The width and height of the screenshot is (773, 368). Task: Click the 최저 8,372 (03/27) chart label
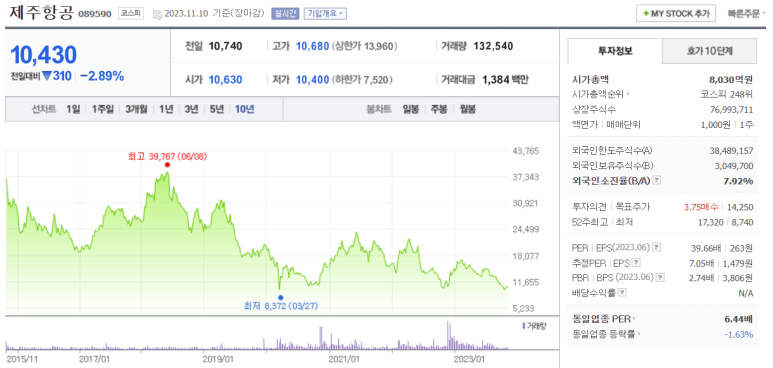pyautogui.click(x=281, y=306)
